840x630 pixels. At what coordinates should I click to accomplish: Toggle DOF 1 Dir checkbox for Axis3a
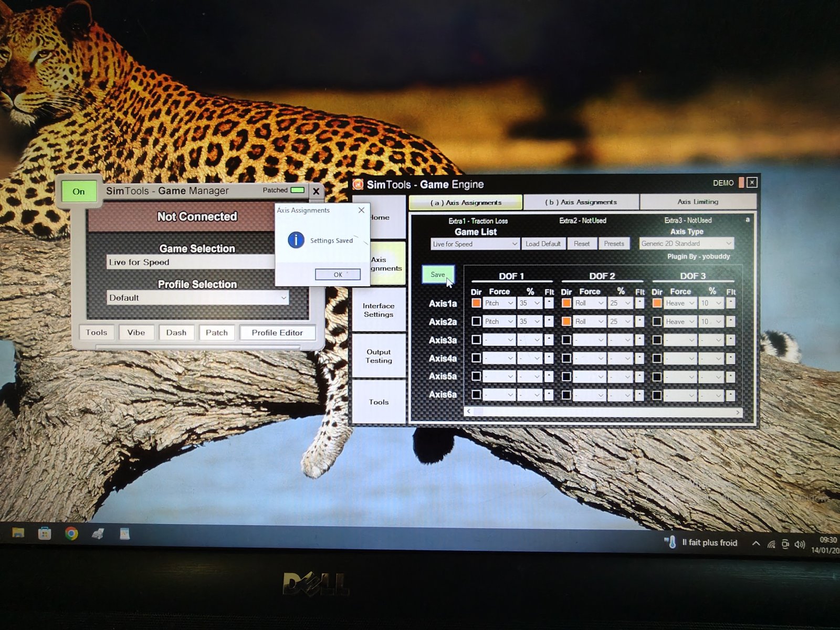click(x=476, y=340)
